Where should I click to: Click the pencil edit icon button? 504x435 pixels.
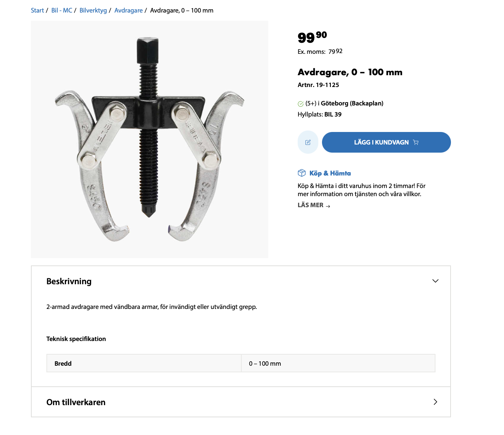(308, 142)
